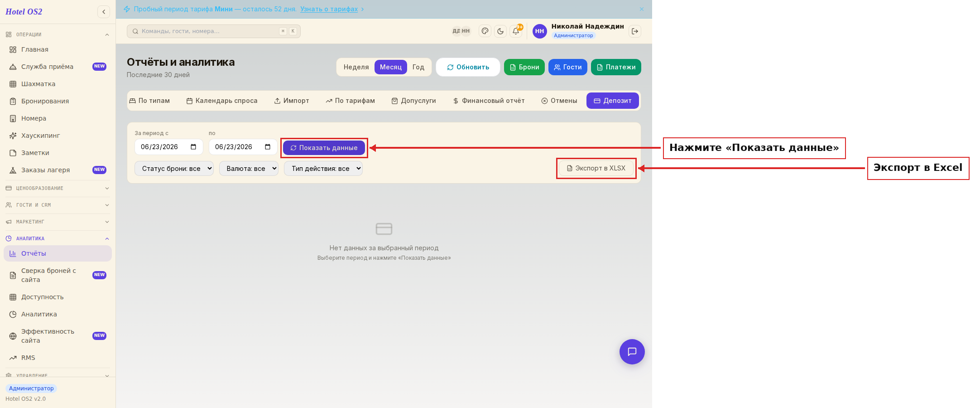980x408 pixels.
Task: Open the calendar picker in the start date field
Action: click(193, 147)
